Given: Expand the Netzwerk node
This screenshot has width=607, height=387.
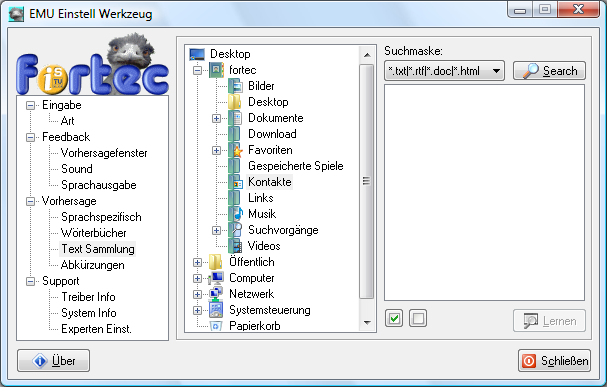Looking at the screenshot, I should [x=197, y=295].
